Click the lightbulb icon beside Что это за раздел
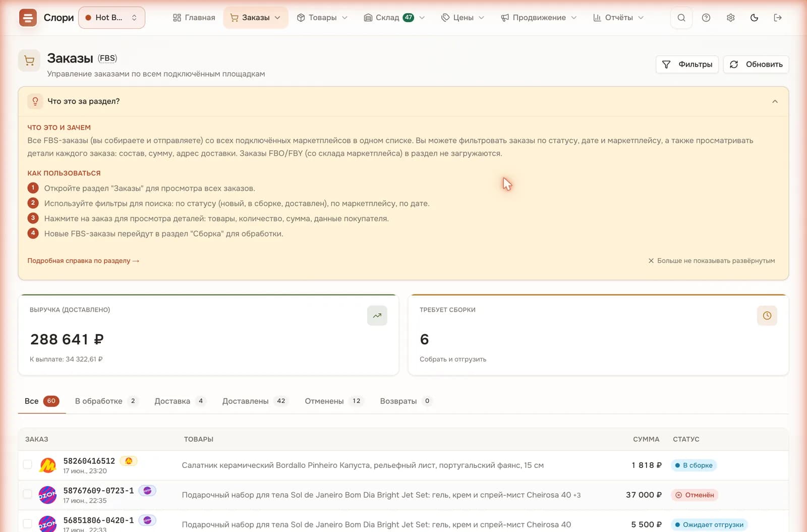Viewport: 807px width, 532px height. 35,101
